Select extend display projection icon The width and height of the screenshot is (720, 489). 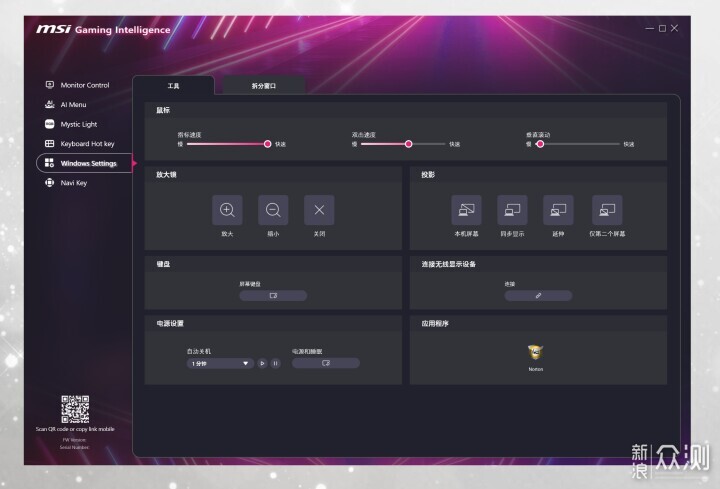pyautogui.click(x=558, y=210)
